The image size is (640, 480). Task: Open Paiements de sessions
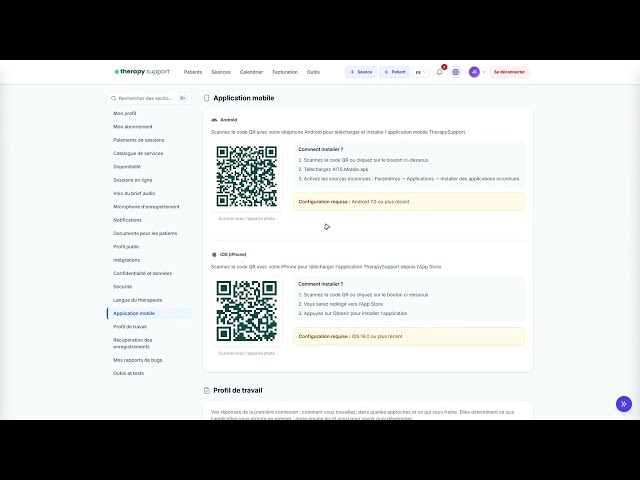click(138, 140)
